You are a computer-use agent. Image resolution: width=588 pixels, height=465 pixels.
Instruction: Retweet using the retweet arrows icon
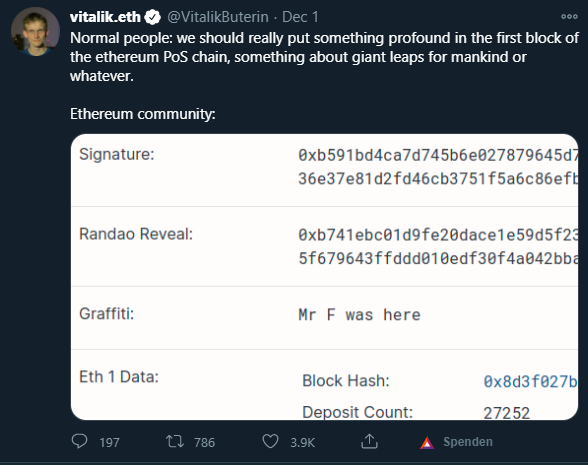pos(175,441)
